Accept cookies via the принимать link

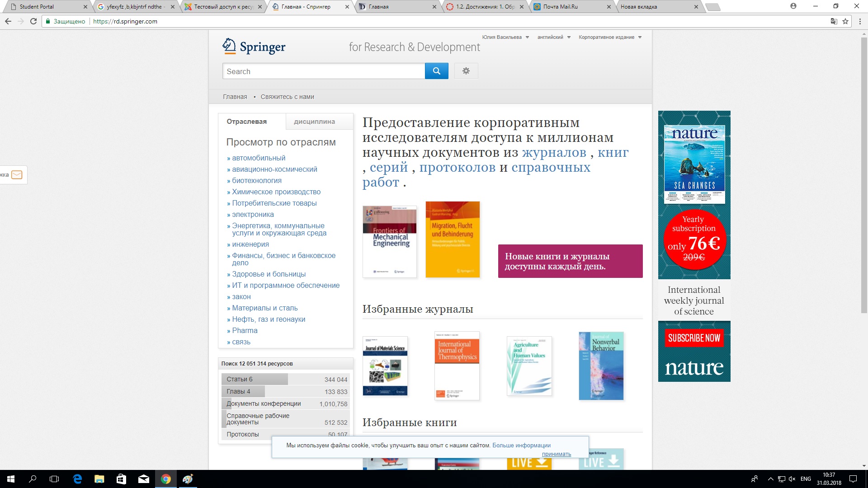556,454
